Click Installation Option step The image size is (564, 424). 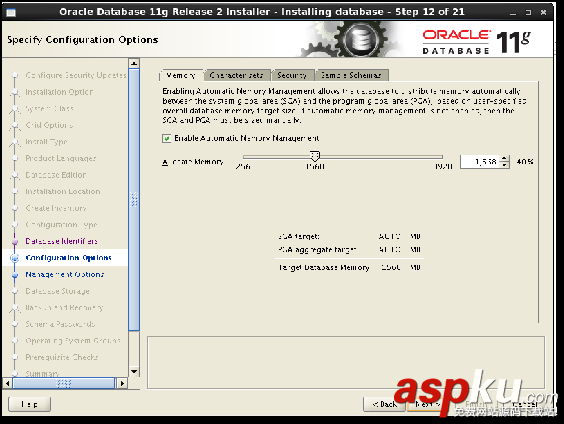pyautogui.click(x=59, y=92)
